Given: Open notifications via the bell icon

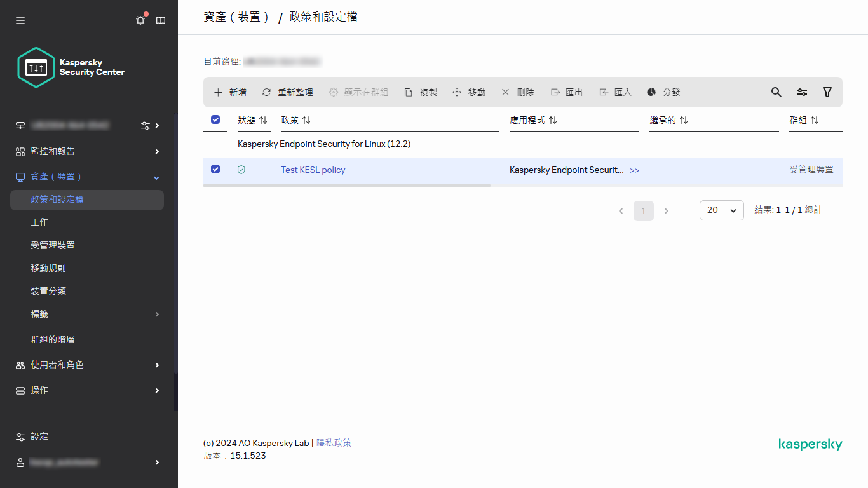Looking at the screenshot, I should pyautogui.click(x=140, y=20).
